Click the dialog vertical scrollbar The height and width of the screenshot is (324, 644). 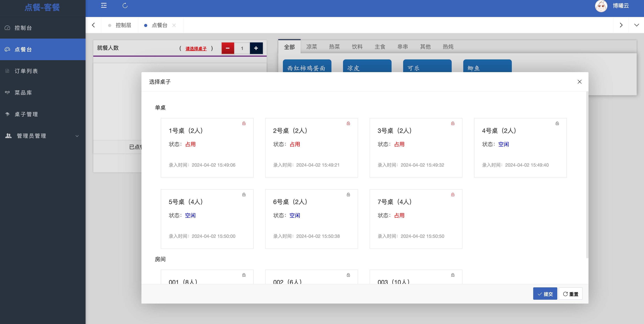(587, 175)
